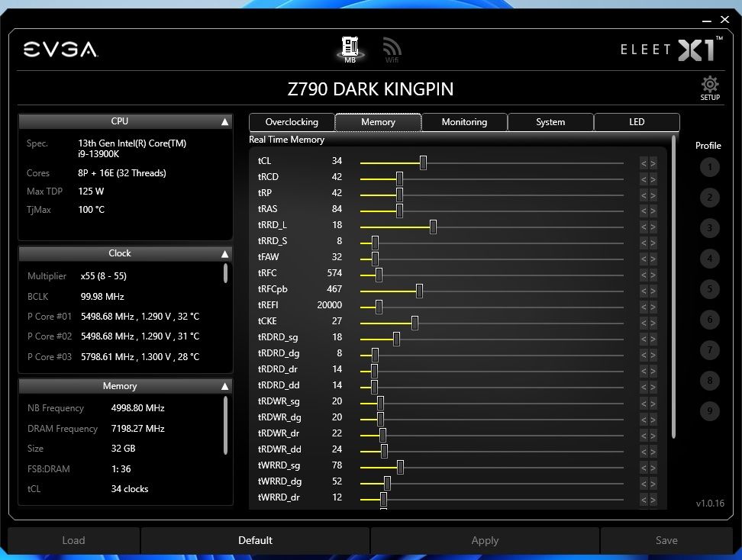Open the Monitoring tab
Image resolution: width=742 pixels, height=560 pixels.
[464, 122]
